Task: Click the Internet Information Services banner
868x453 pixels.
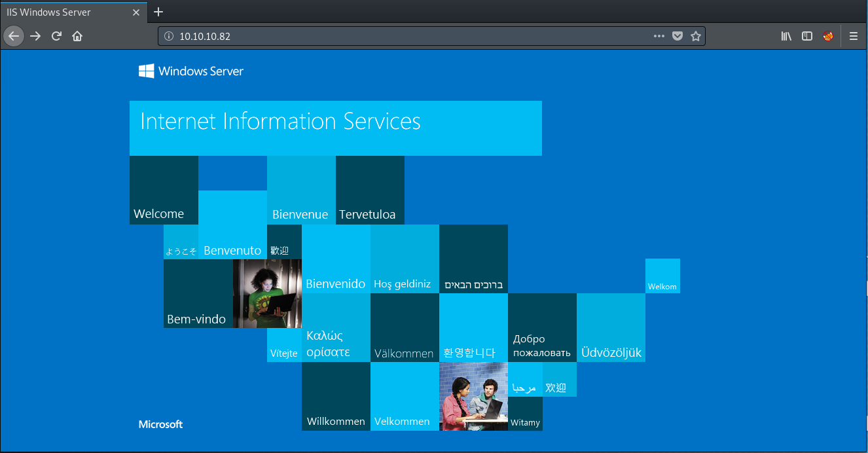Action: pos(335,128)
